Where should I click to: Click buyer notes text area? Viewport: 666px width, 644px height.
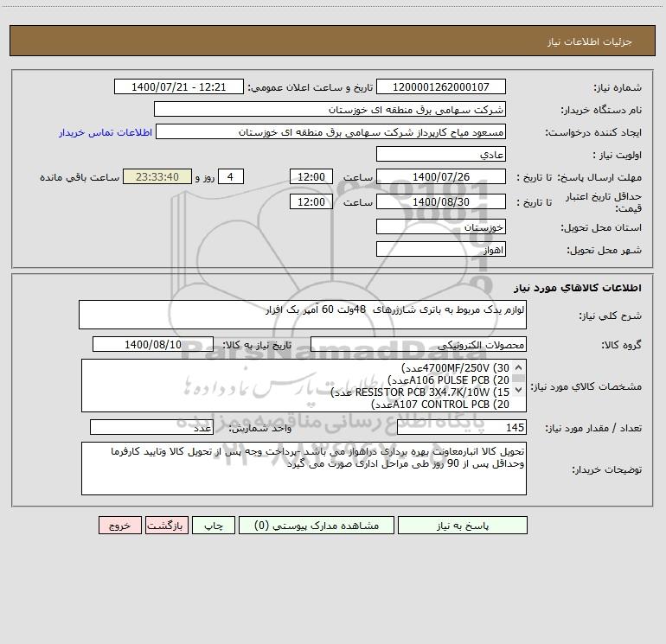coord(304,469)
